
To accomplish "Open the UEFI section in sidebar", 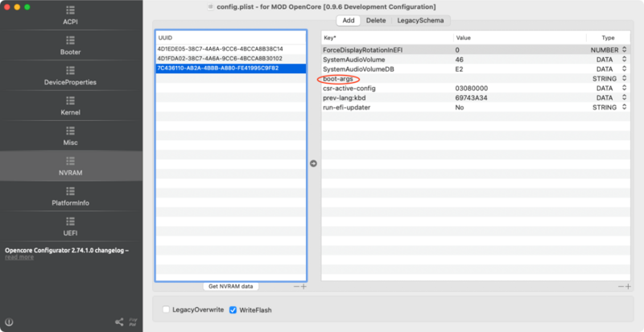I will coord(70,226).
